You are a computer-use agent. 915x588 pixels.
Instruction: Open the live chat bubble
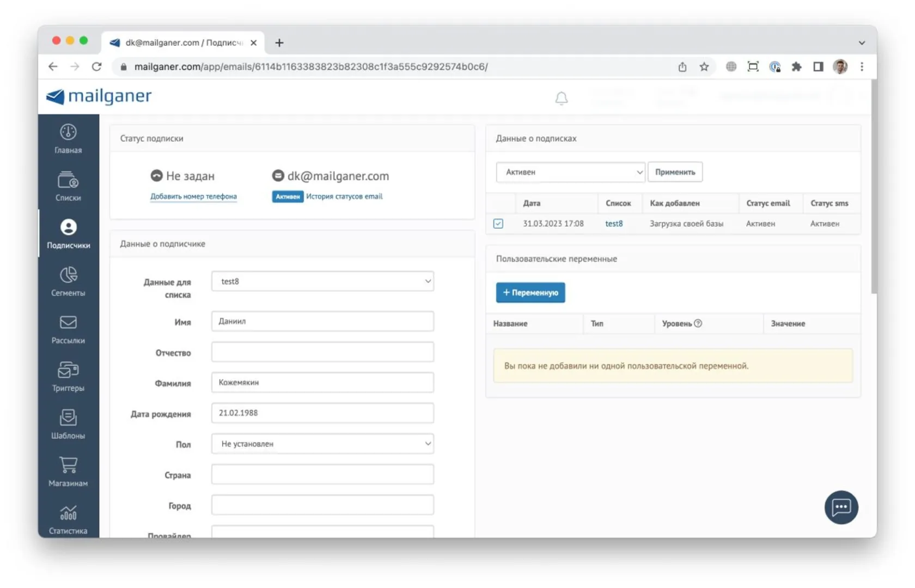[x=841, y=507]
